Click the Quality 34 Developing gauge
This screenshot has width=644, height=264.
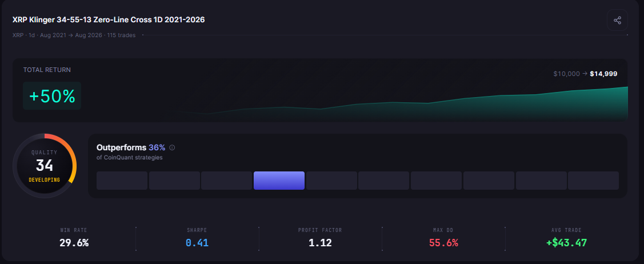point(45,166)
